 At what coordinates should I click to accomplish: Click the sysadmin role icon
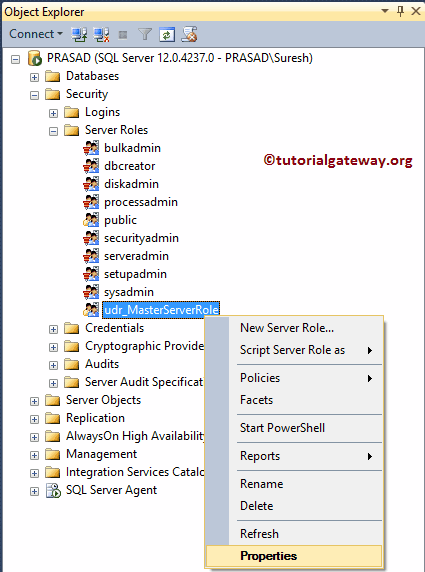click(x=91, y=292)
